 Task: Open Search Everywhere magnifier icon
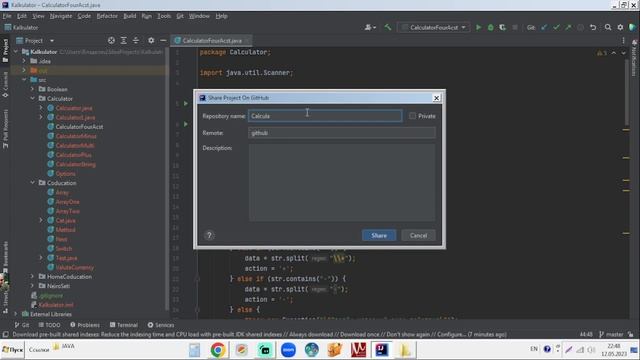tap(608, 27)
